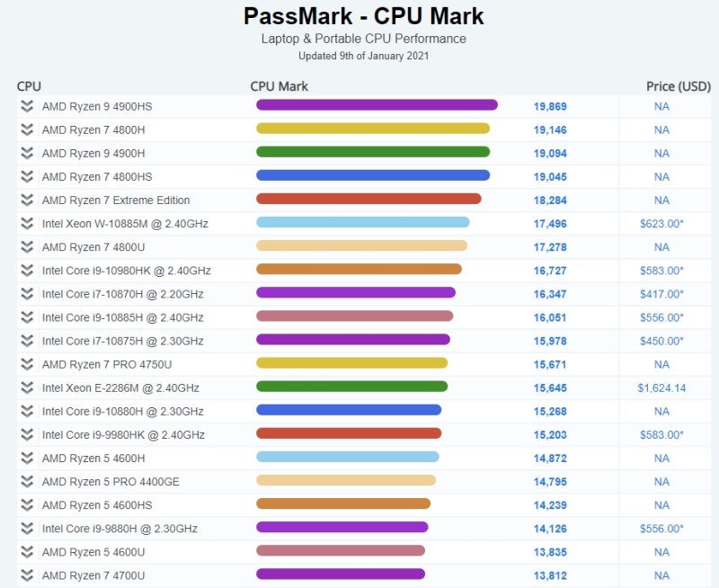The image size is (719, 588).
Task: Click the purple bar for Ryzen 9 4900HS
Action: [x=377, y=105]
